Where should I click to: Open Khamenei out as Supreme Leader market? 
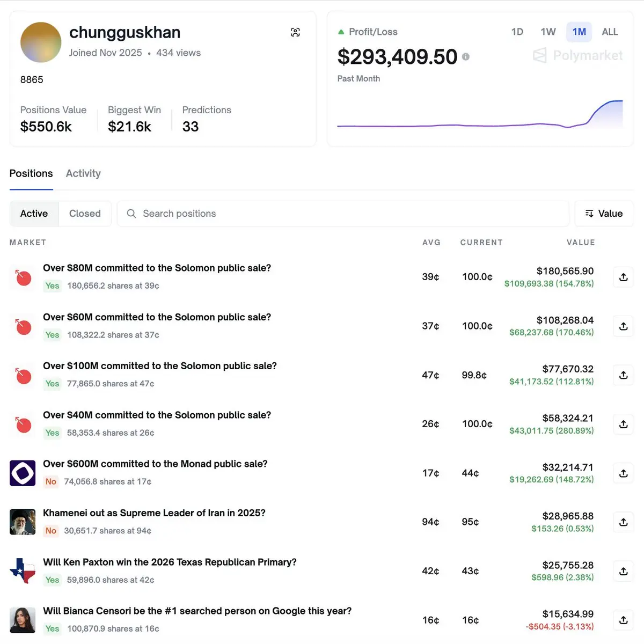pyautogui.click(x=154, y=513)
